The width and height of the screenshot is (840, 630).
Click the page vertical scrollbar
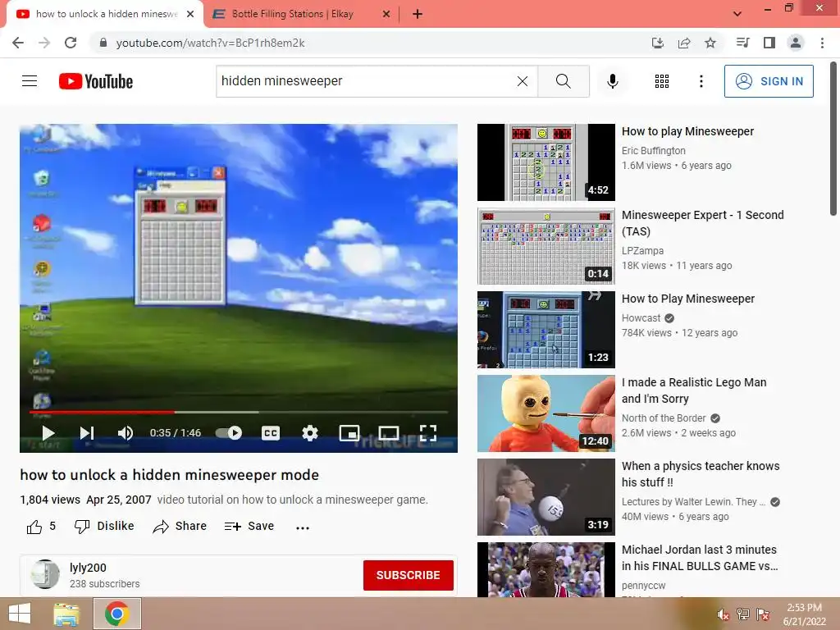click(x=833, y=140)
